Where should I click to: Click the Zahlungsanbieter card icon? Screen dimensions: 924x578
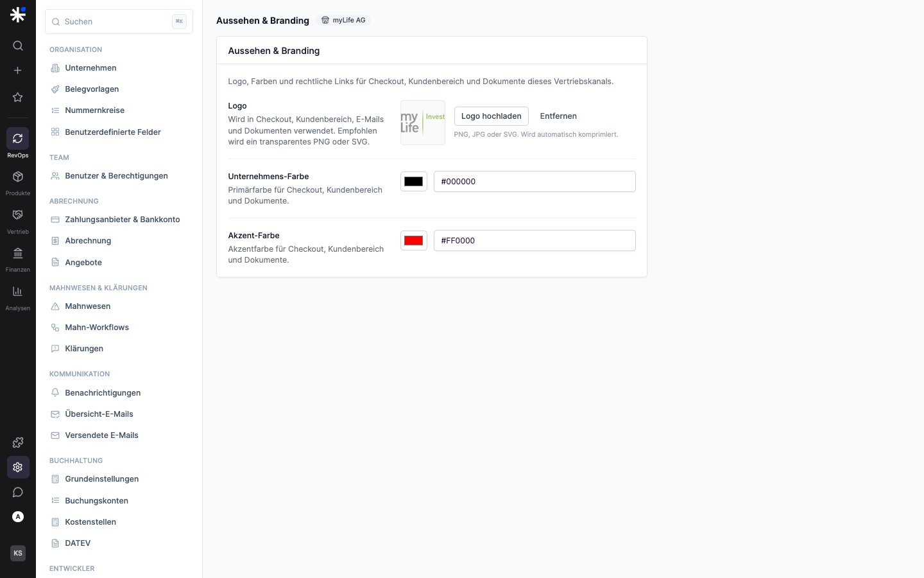[55, 220]
